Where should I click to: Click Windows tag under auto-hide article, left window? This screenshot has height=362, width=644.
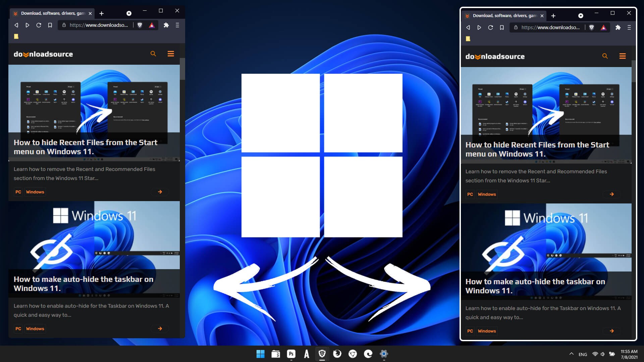[35, 328]
